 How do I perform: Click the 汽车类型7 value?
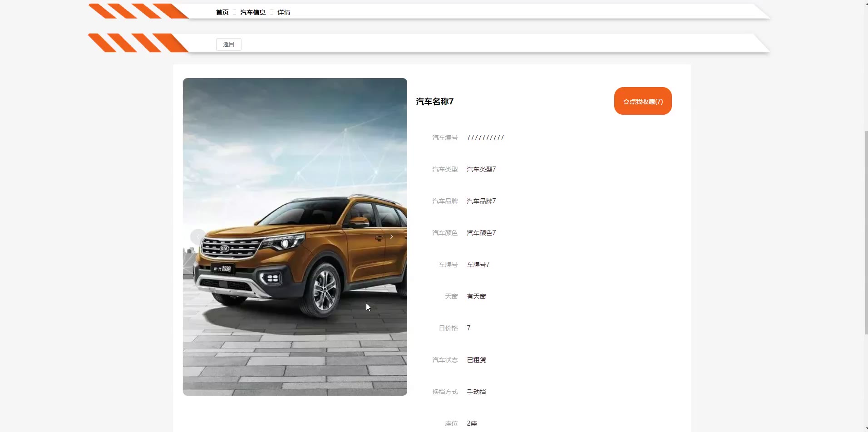tap(481, 169)
